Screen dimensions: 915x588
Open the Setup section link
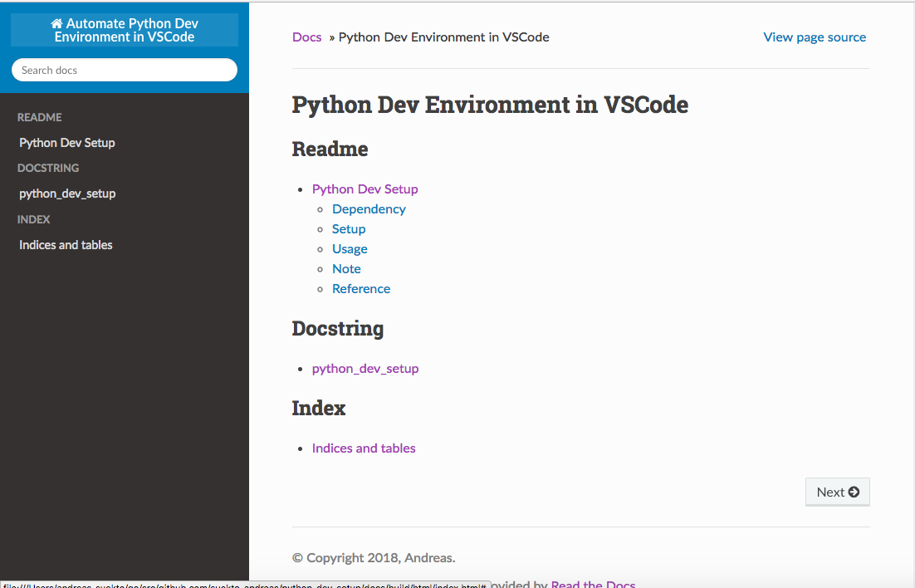(x=349, y=228)
